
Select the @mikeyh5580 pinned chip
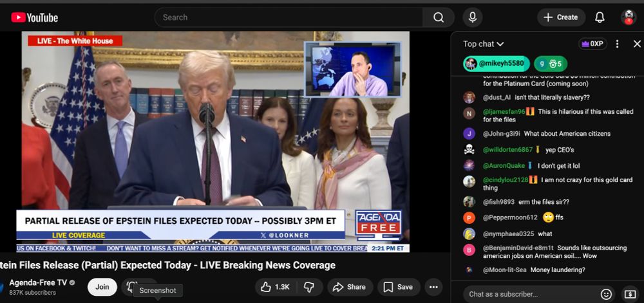coord(497,64)
